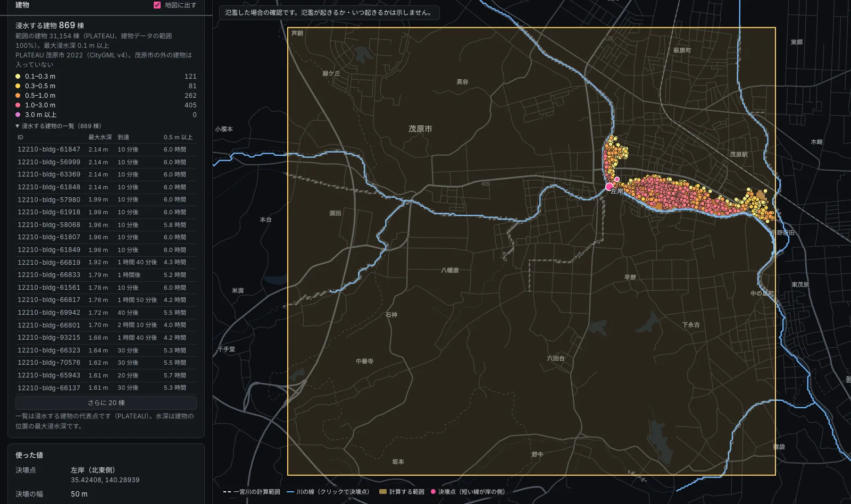Click the yellow 0.1–0.3 m legend dot
Viewport: 851px width, 504px height.
tap(18, 77)
